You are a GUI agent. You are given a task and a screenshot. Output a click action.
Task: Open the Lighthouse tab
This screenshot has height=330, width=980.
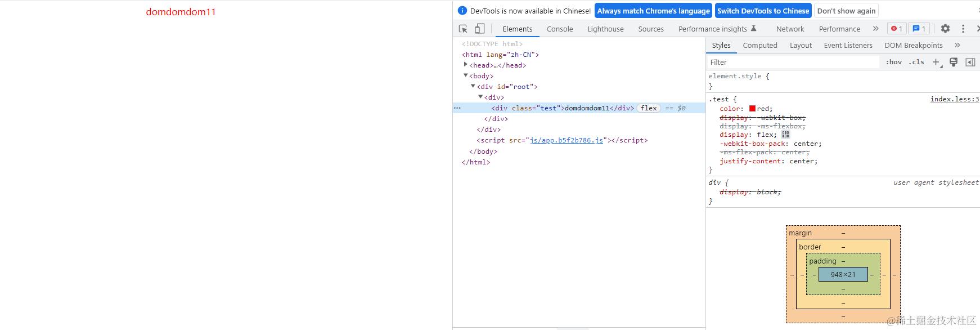(x=605, y=29)
